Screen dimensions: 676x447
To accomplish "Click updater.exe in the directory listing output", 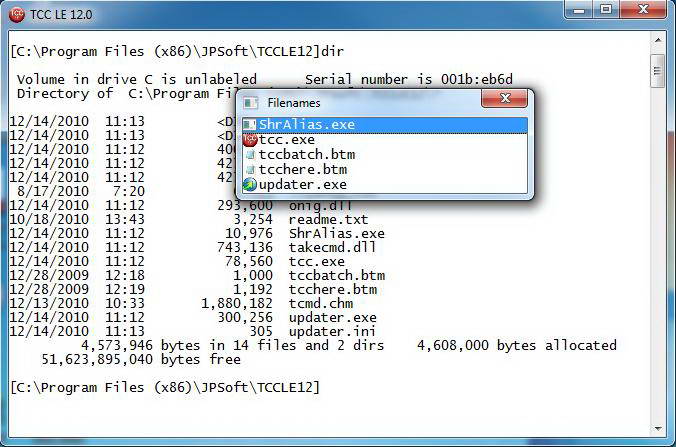I will 332,318.
